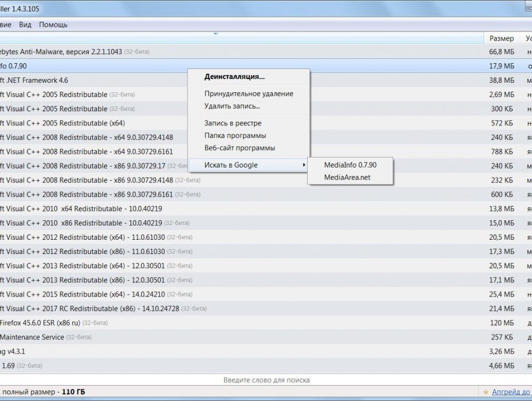Click the 120 МБ size cell
532x401 pixels.
[x=502, y=322]
